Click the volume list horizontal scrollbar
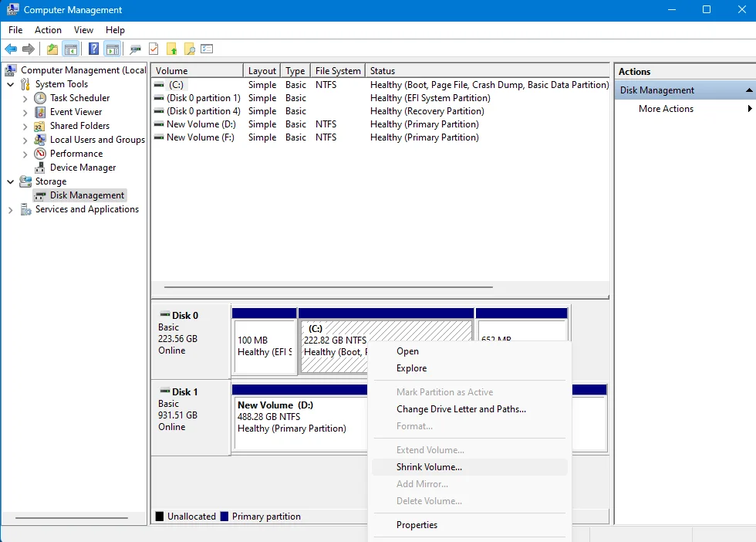The image size is (756, 542). [329, 287]
